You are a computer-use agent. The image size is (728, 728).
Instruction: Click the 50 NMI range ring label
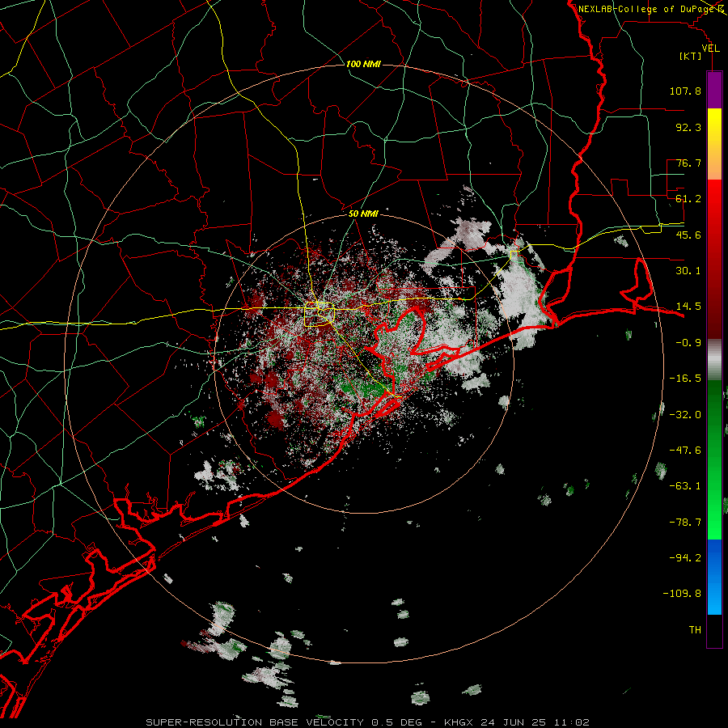(x=363, y=214)
